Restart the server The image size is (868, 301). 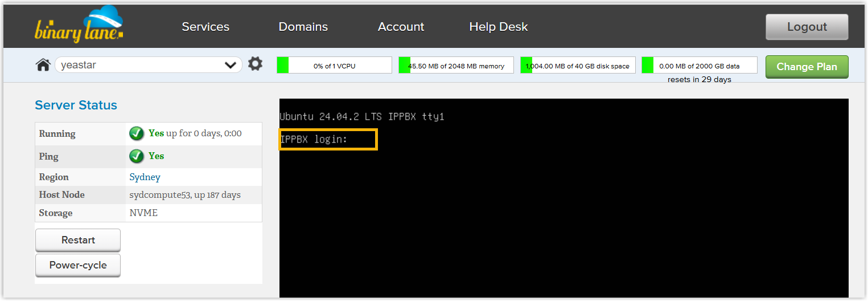[78, 240]
